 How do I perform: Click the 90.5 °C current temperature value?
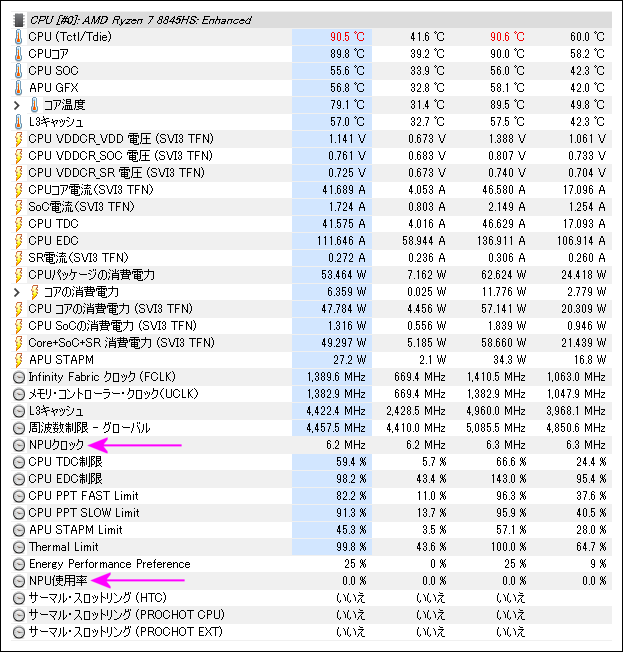pyautogui.click(x=347, y=37)
